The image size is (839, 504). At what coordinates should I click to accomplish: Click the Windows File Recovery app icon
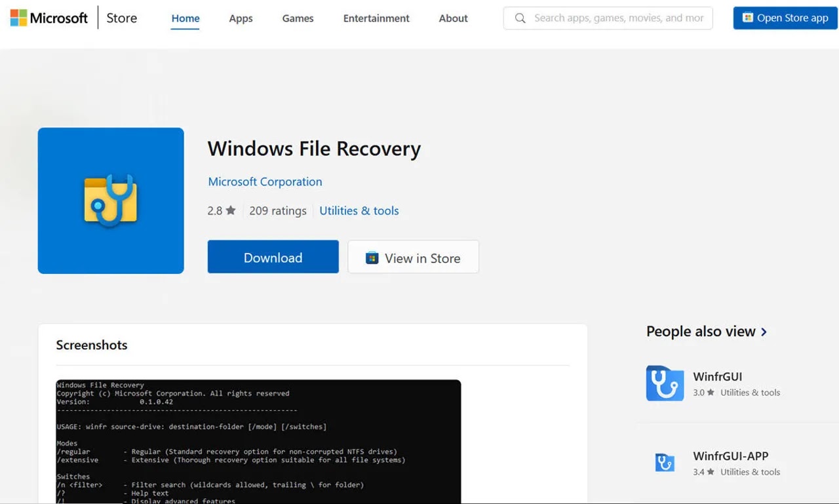(111, 201)
